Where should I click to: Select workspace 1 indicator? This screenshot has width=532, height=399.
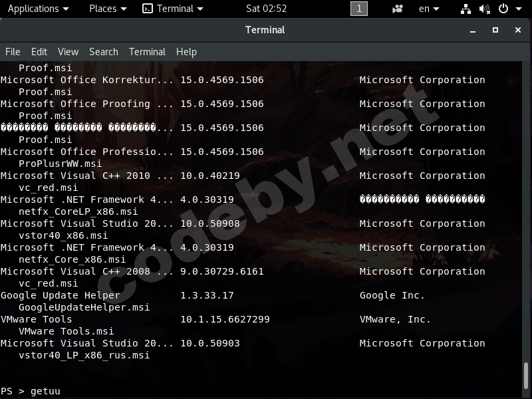359,9
